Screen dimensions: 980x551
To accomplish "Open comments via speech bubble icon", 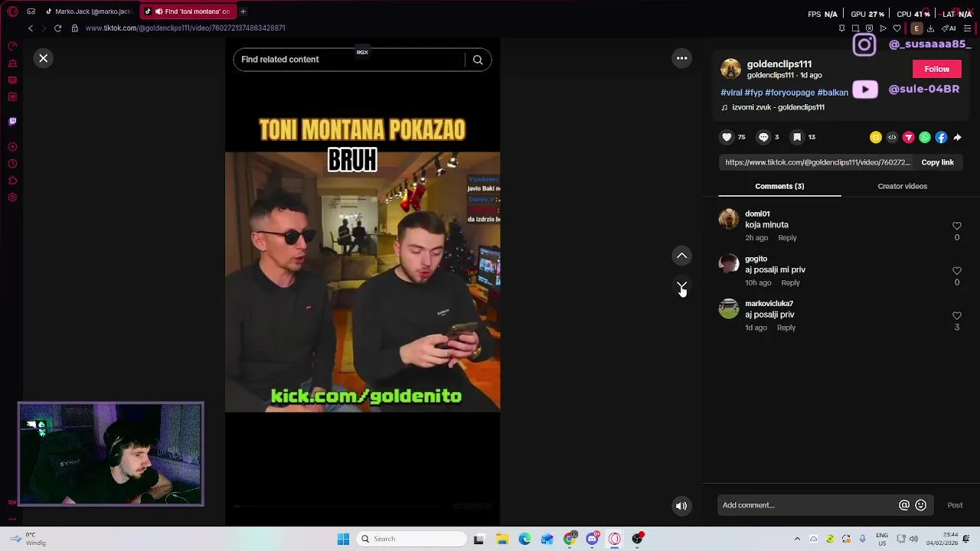I will [x=763, y=137].
